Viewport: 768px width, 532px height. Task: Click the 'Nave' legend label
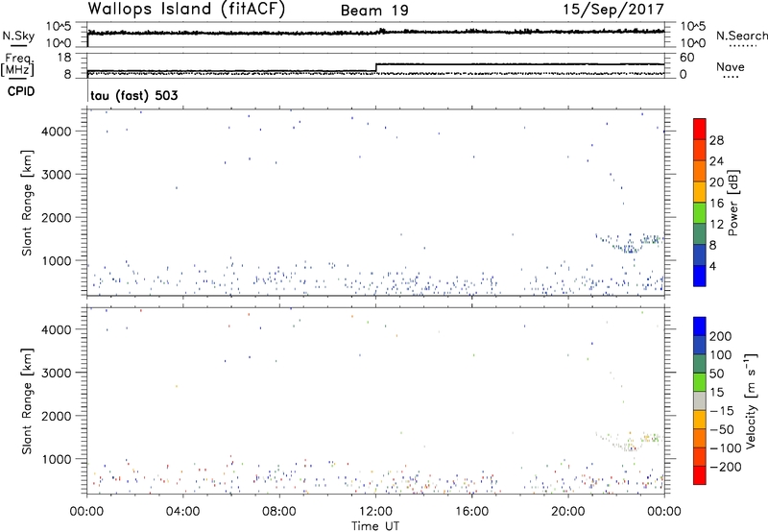pyautogui.click(x=730, y=66)
